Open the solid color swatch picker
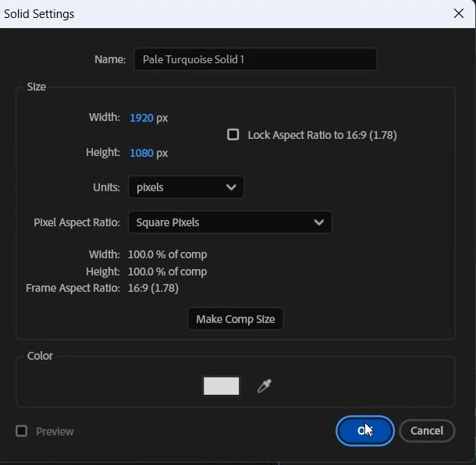The width and height of the screenshot is (476, 465). [x=221, y=386]
